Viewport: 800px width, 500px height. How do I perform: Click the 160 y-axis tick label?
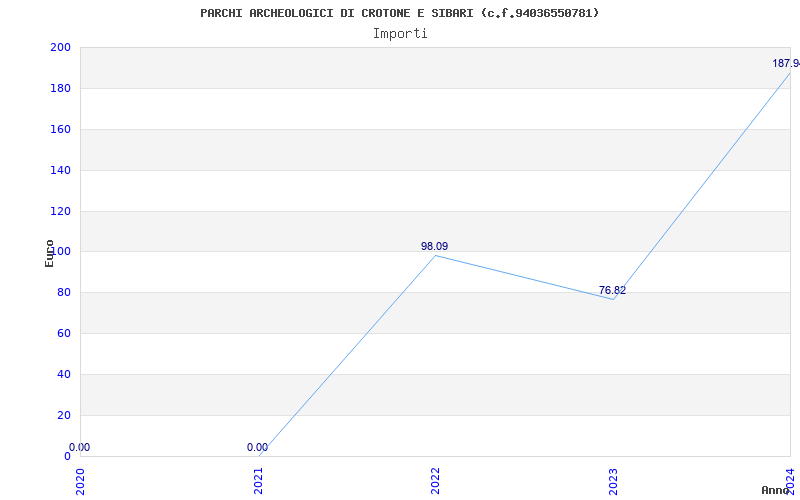coord(60,129)
